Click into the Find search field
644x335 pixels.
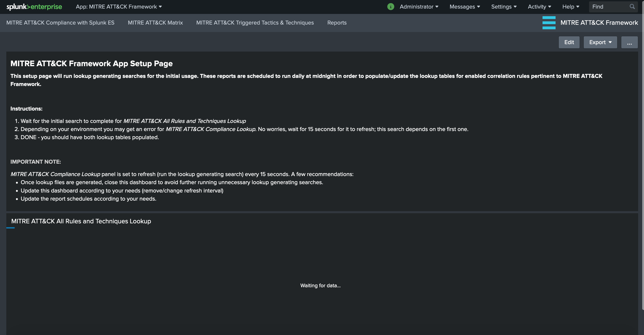pyautogui.click(x=609, y=7)
